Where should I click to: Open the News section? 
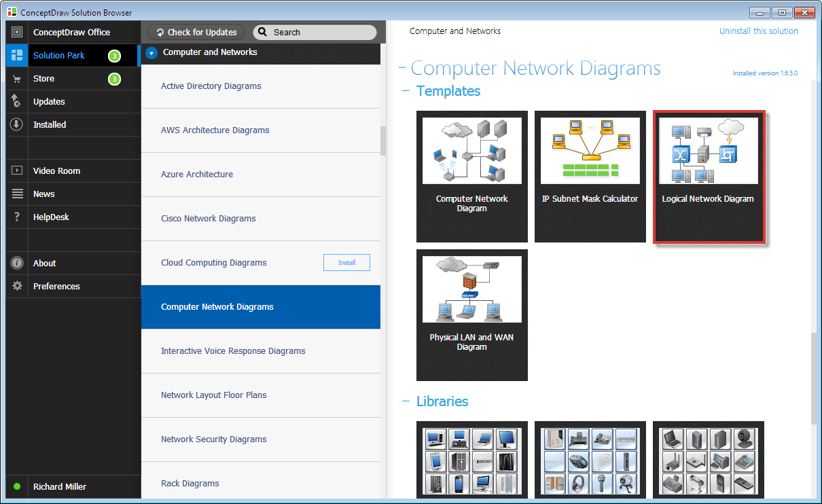point(73,194)
